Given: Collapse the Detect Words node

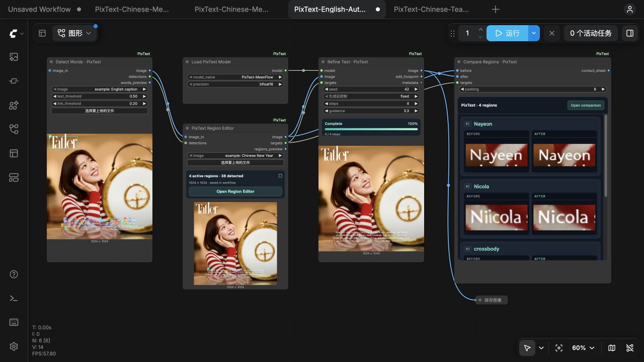Looking at the screenshot, I should point(51,62).
